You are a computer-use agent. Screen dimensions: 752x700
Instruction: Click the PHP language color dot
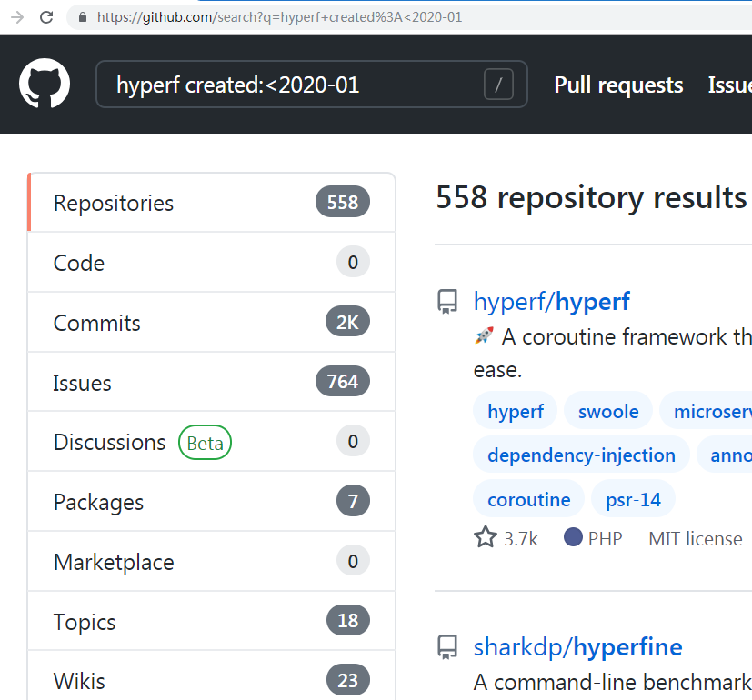click(x=573, y=537)
